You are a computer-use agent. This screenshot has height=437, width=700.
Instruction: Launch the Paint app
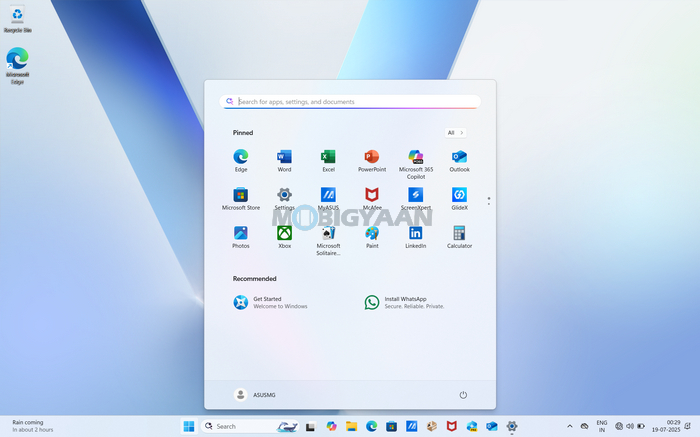372,237
